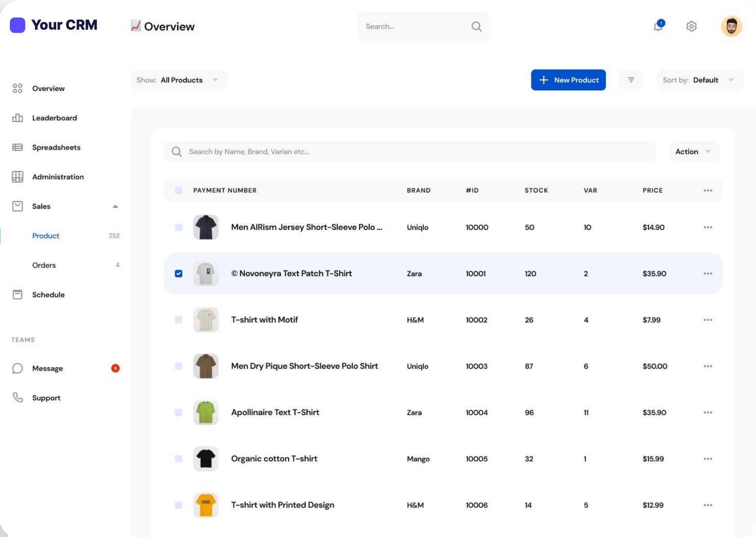
Task: Tick the Organic cotton T-shirt checkbox
Action: click(178, 459)
